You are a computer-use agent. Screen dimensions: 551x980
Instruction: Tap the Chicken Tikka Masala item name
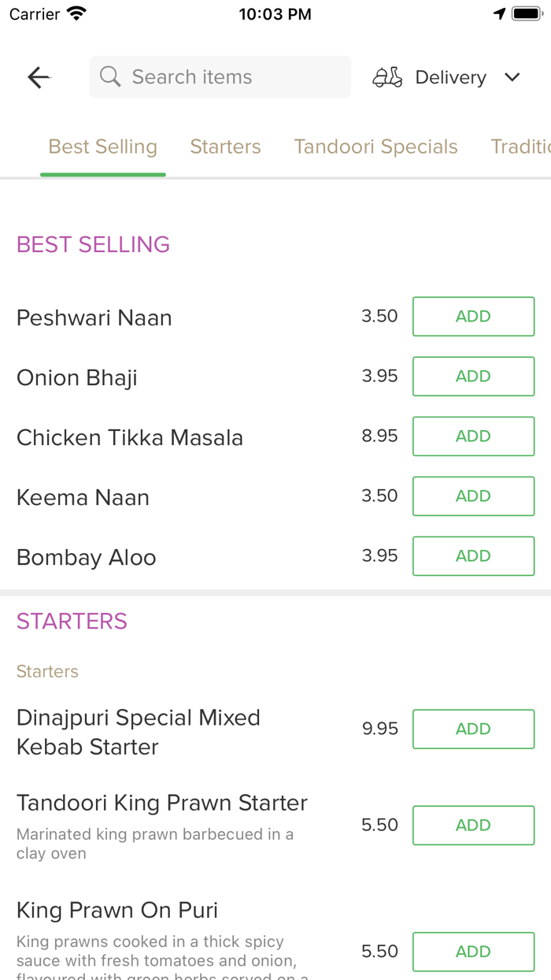pyautogui.click(x=130, y=438)
